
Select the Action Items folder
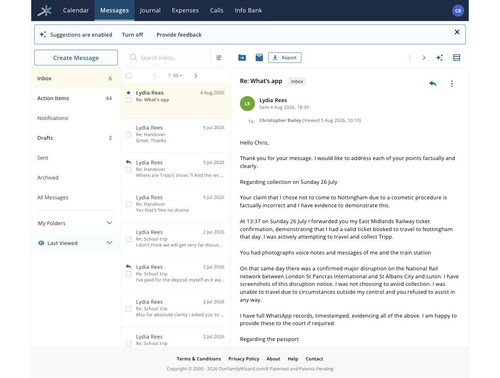tap(76, 98)
